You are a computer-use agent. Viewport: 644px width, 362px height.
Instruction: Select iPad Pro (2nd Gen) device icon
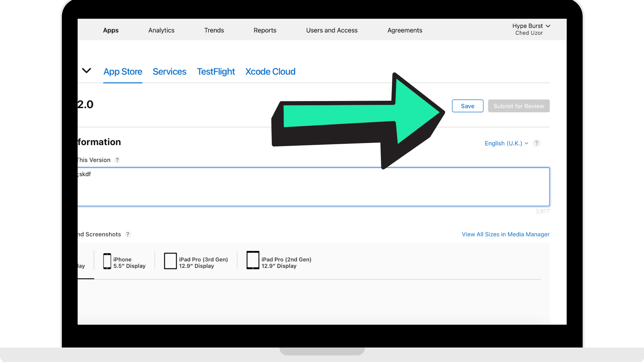(x=253, y=260)
